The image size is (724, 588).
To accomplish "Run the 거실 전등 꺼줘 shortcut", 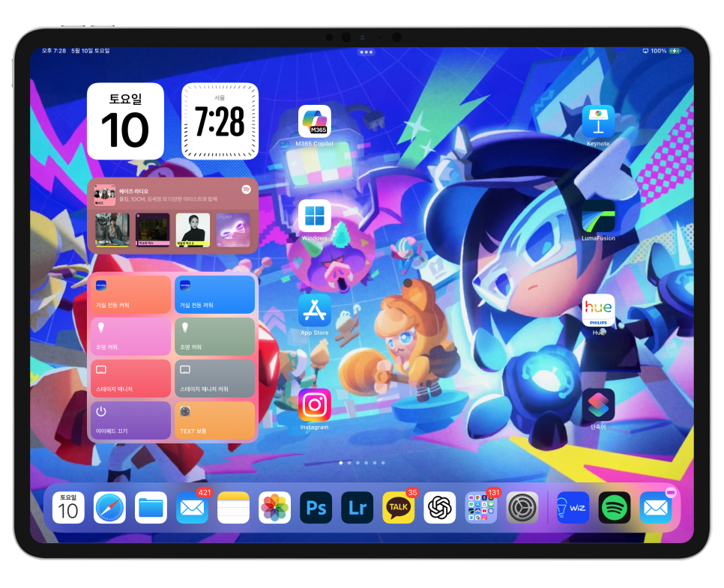I will click(x=214, y=295).
